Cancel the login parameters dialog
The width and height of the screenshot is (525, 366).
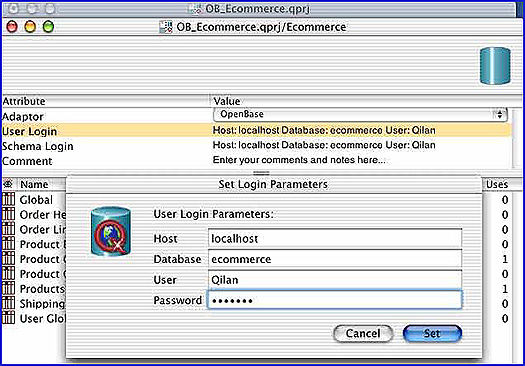pyautogui.click(x=363, y=334)
